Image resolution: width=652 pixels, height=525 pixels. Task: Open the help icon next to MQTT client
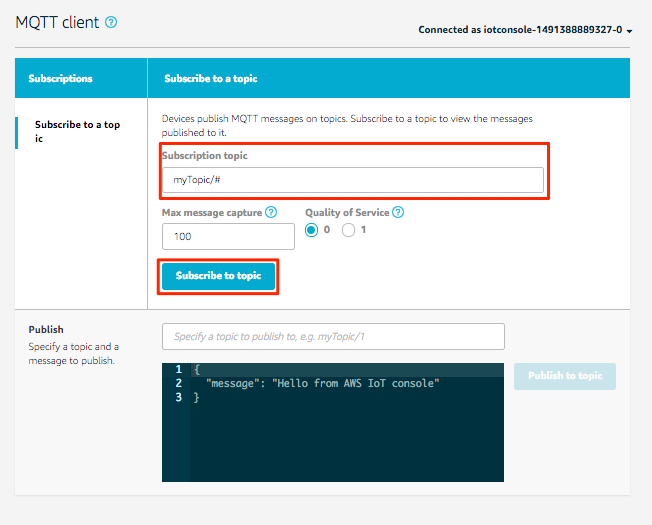111,22
